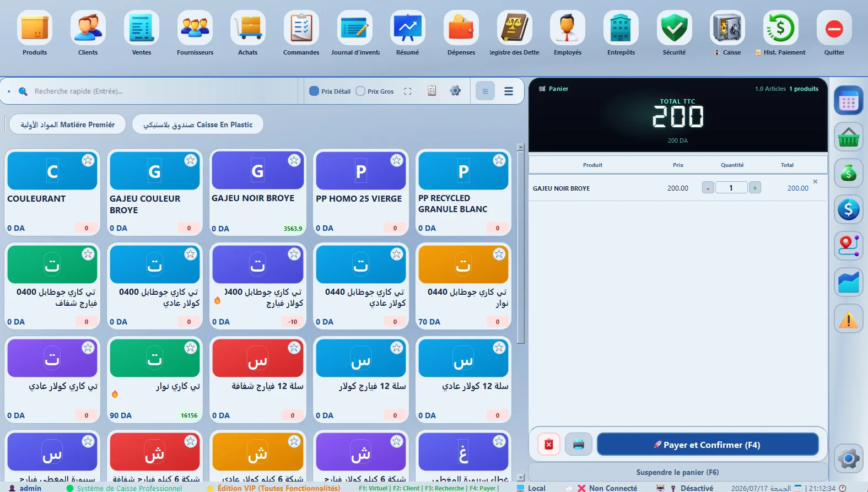Viewport: 868px width, 492px height.
Task: Switch to grid view of products
Action: click(486, 91)
